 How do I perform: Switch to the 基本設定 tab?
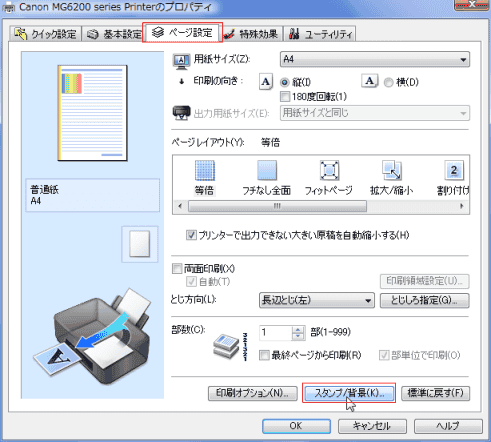(114, 34)
